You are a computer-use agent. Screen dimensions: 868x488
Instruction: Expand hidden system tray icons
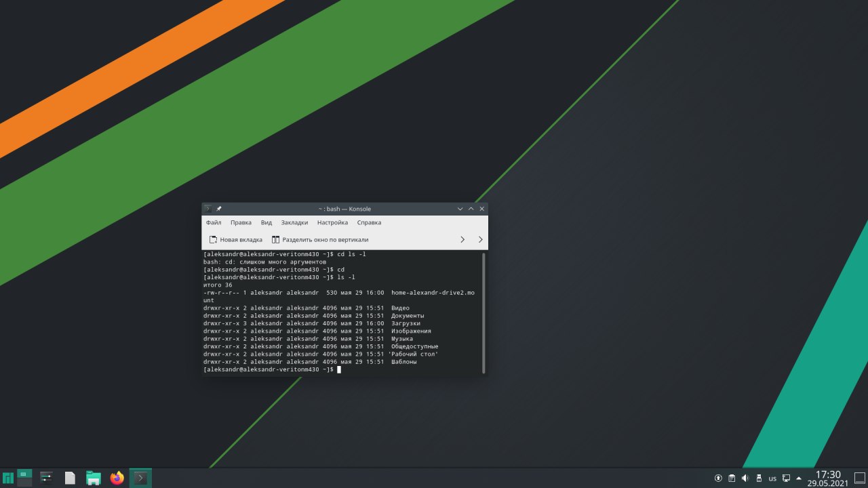point(799,479)
